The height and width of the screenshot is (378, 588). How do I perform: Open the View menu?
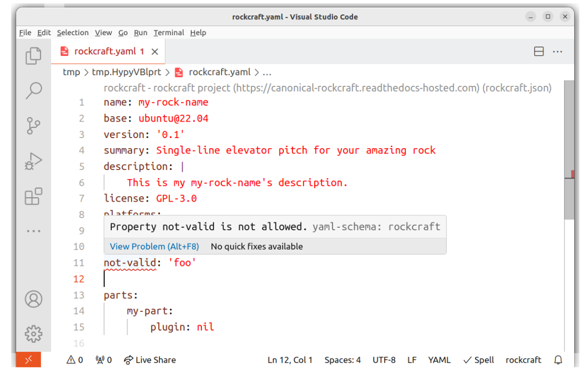pyautogui.click(x=103, y=33)
